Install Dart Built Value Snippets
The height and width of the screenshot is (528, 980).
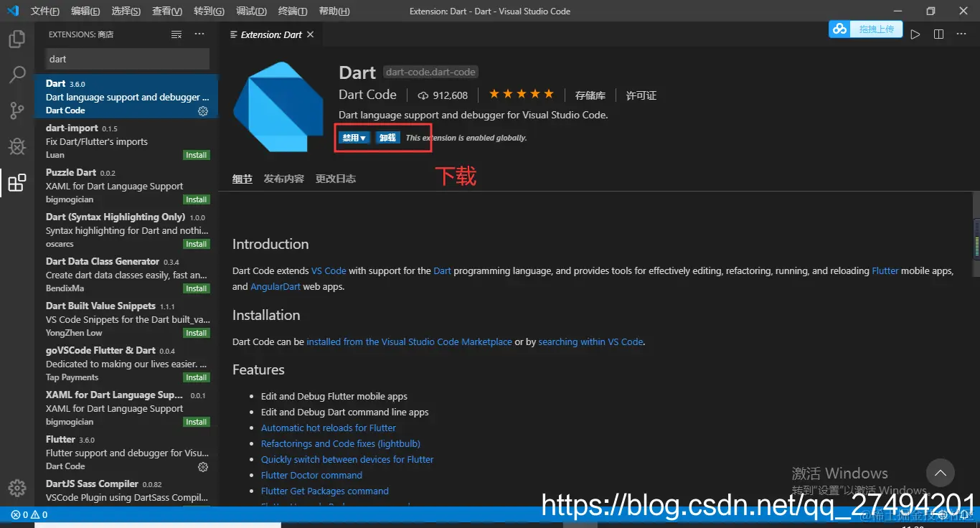(x=196, y=333)
